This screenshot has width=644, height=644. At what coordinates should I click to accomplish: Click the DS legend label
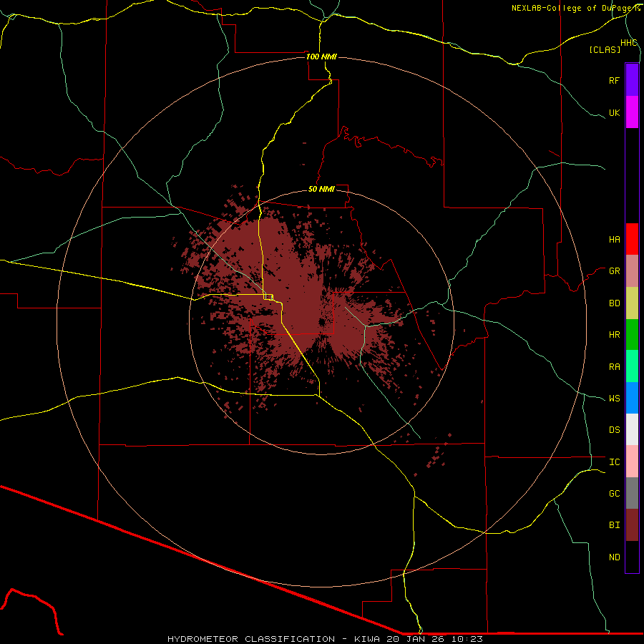tap(614, 430)
